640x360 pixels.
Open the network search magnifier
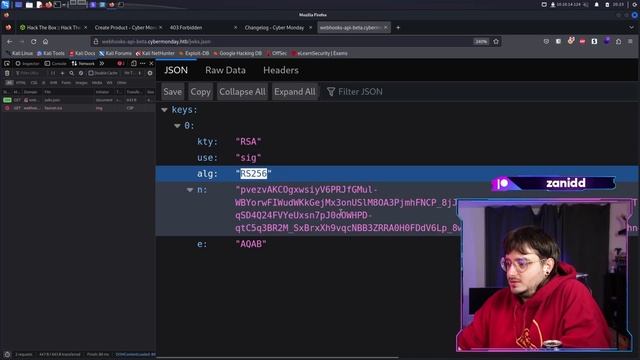click(x=71, y=73)
